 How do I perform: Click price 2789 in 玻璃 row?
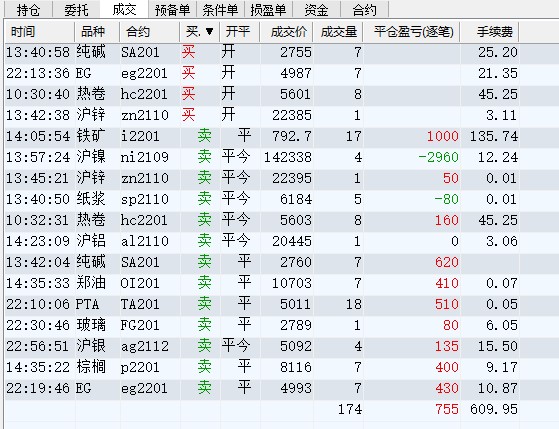296,326
